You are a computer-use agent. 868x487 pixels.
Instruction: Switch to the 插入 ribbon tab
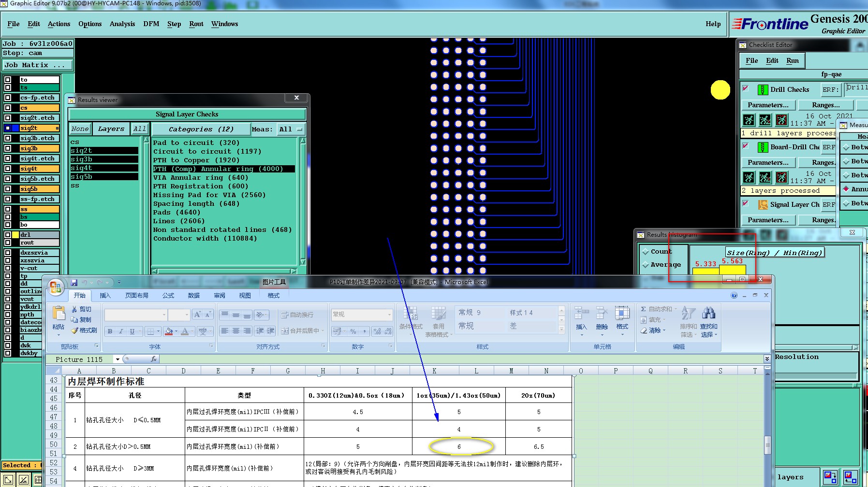[105, 296]
